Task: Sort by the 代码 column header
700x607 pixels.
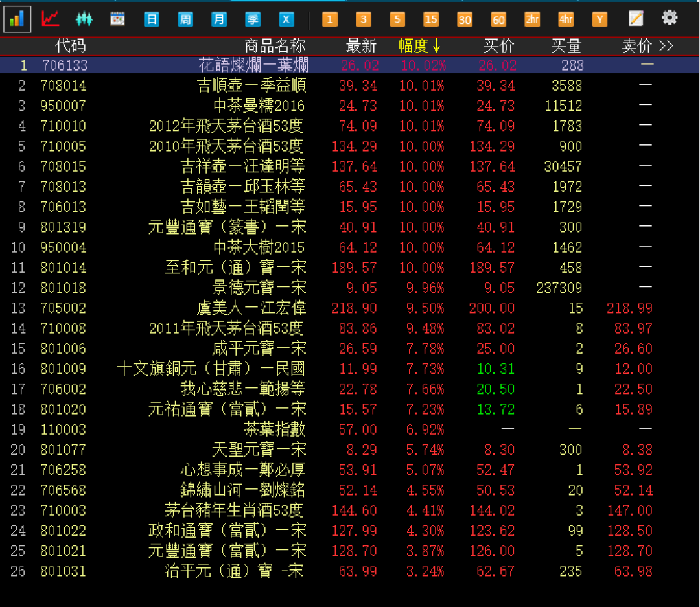Action: pyautogui.click(x=71, y=45)
